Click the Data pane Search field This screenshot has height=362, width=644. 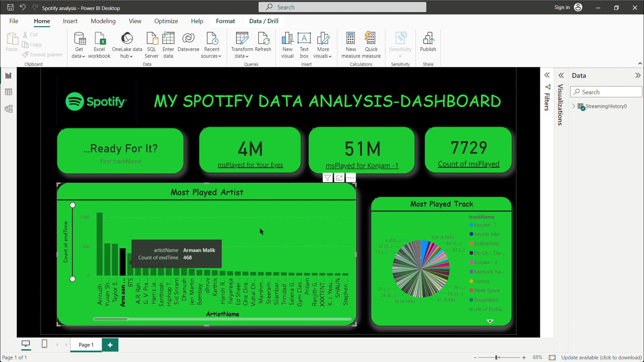[x=606, y=92]
